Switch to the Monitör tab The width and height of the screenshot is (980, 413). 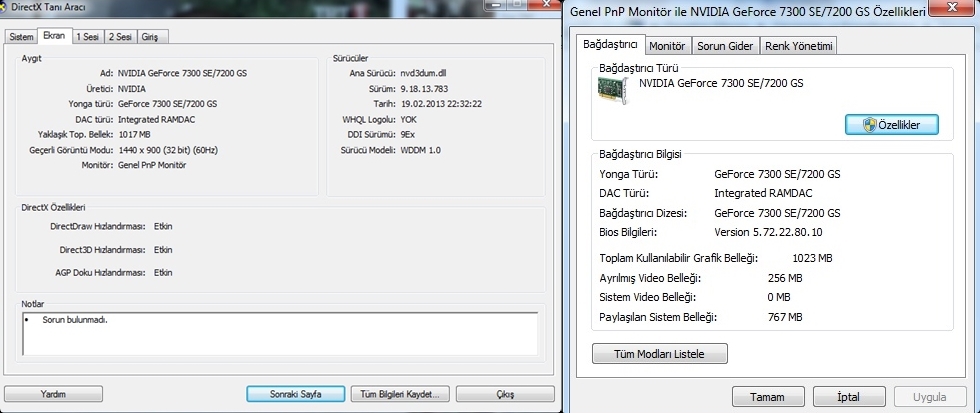667,46
